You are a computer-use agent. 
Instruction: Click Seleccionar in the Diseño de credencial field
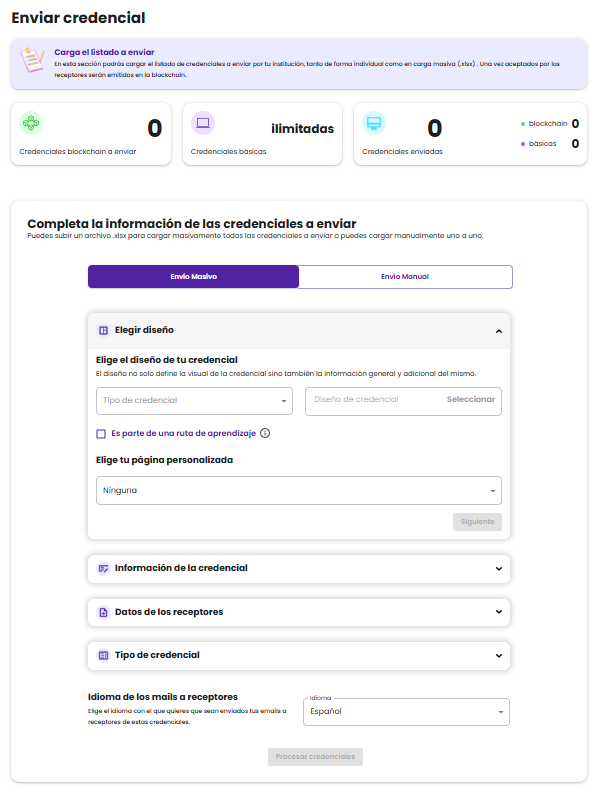tap(470, 400)
